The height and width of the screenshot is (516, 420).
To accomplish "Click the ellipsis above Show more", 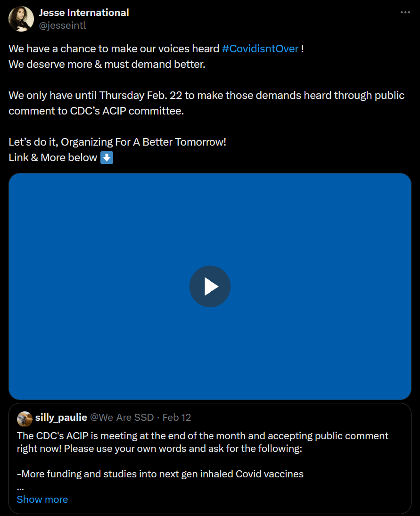I will coord(20,489).
